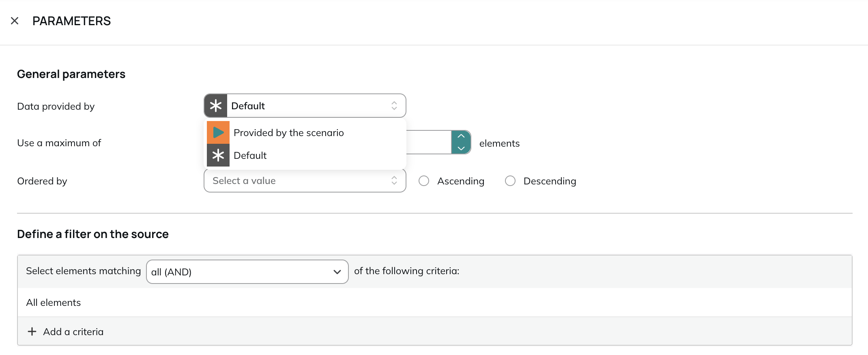Decrease maximum elements with down arrow
Viewport: 868px width, 355px height.
click(461, 148)
